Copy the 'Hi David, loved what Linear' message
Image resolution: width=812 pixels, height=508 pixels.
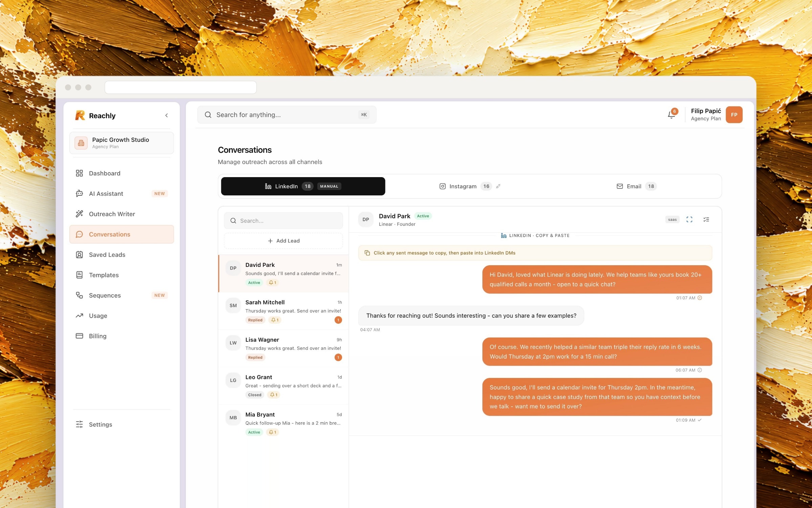[x=597, y=279]
